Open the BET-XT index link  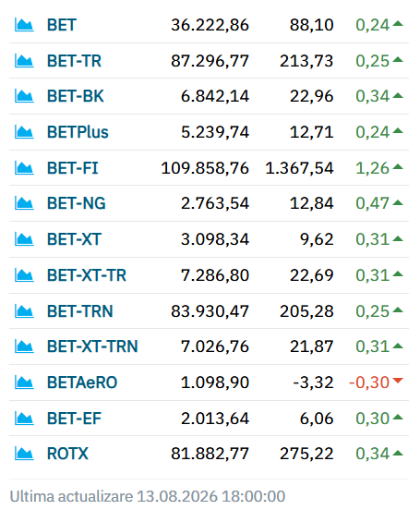point(74,239)
